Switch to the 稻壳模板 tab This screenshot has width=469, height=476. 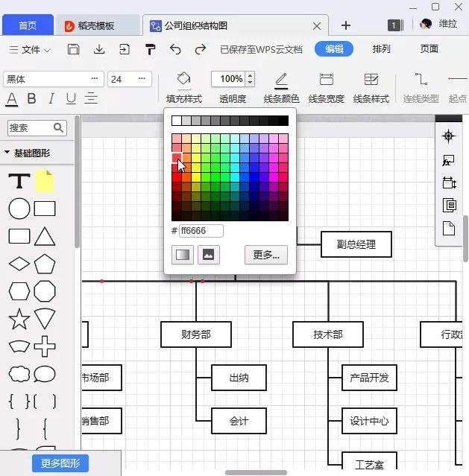(x=98, y=25)
